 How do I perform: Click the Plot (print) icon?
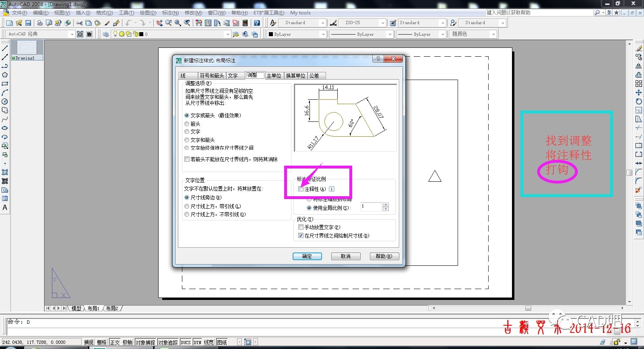click(x=40, y=23)
